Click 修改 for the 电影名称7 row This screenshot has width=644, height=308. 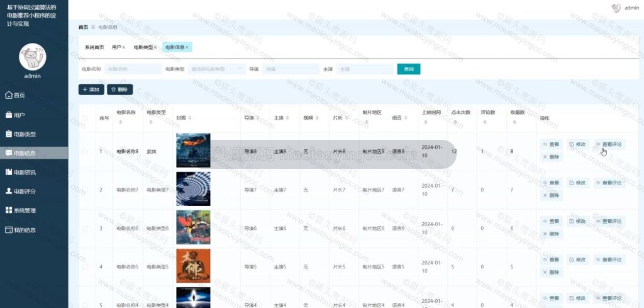(x=578, y=183)
